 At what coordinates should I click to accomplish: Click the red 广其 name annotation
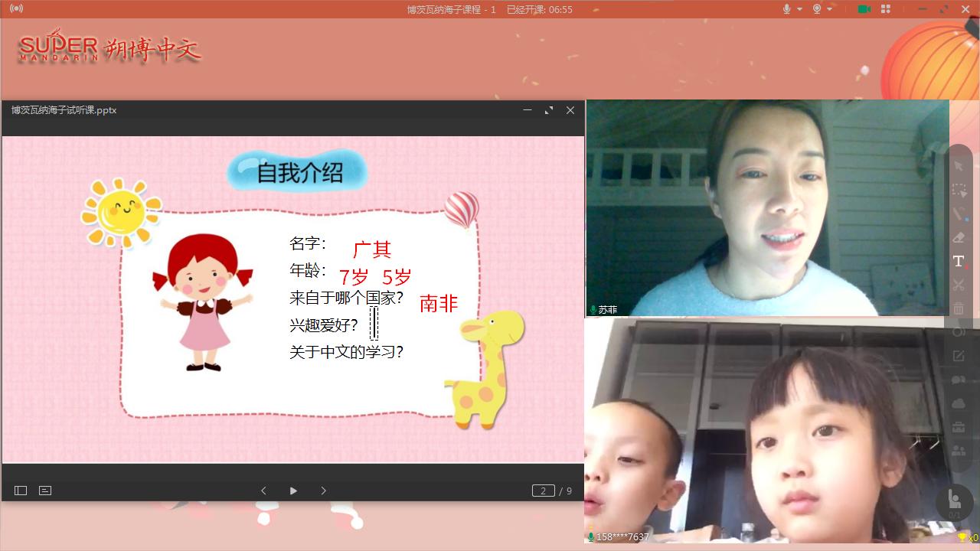coord(372,249)
